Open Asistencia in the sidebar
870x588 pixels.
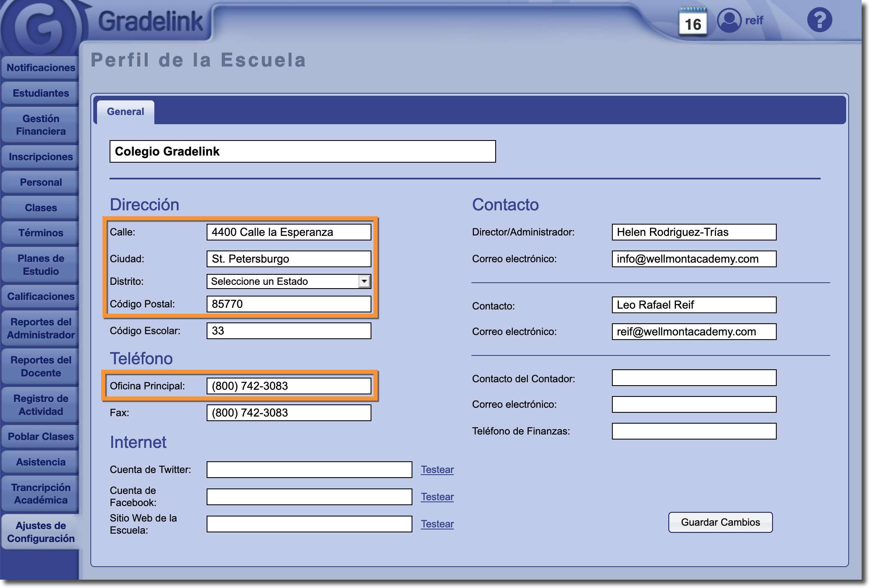click(41, 462)
